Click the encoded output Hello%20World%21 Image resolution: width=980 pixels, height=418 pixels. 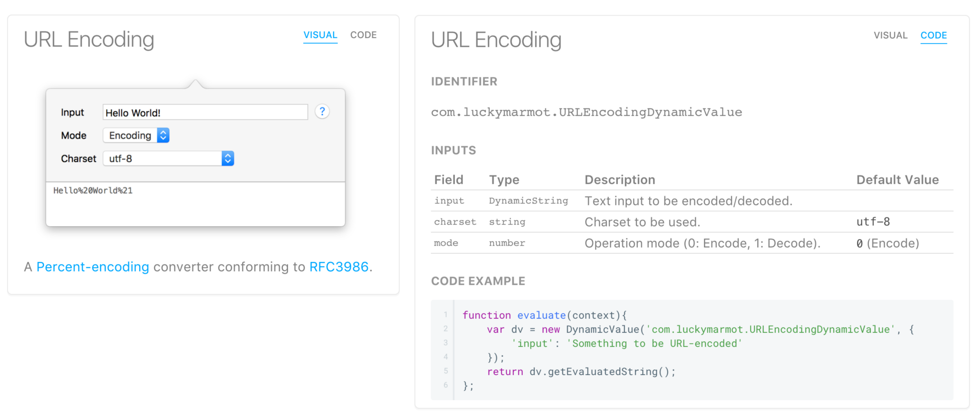(93, 191)
